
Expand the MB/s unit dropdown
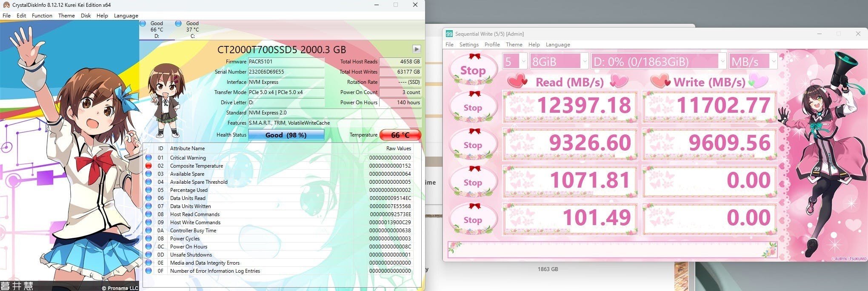click(x=753, y=62)
